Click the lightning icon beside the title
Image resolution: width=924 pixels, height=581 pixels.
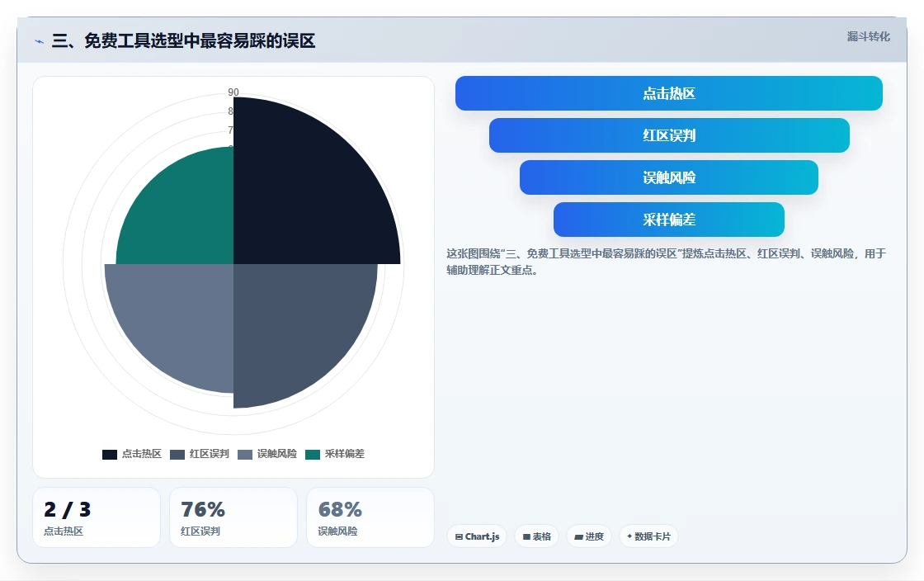click(40, 41)
